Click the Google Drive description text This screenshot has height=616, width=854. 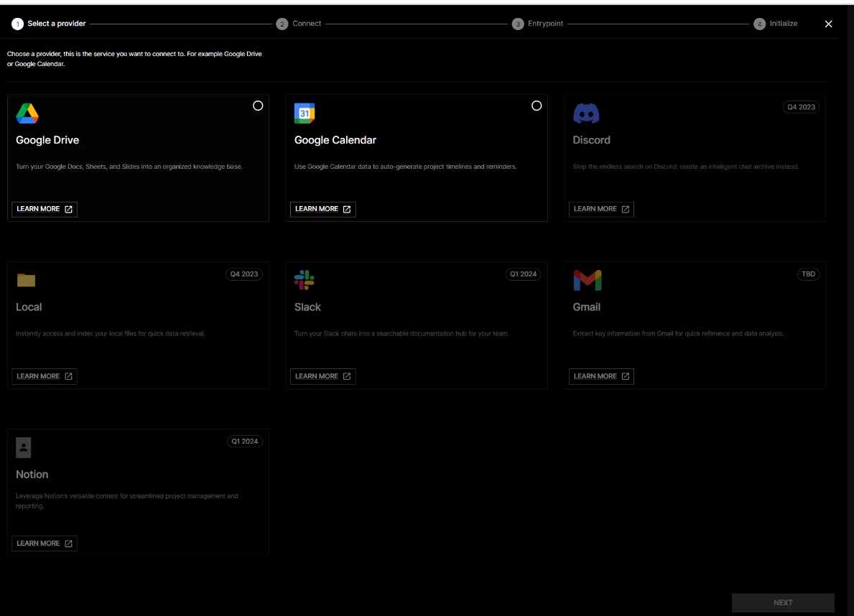(129, 167)
